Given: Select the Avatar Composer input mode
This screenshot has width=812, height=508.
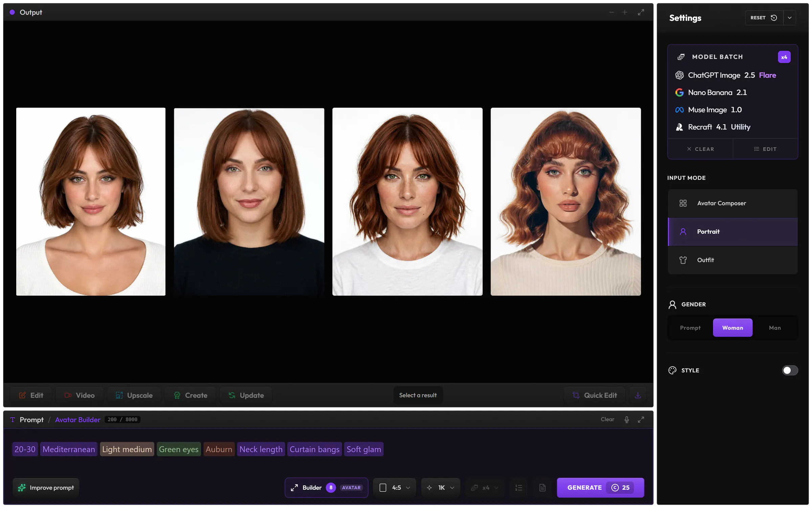Looking at the screenshot, I should click(x=733, y=203).
